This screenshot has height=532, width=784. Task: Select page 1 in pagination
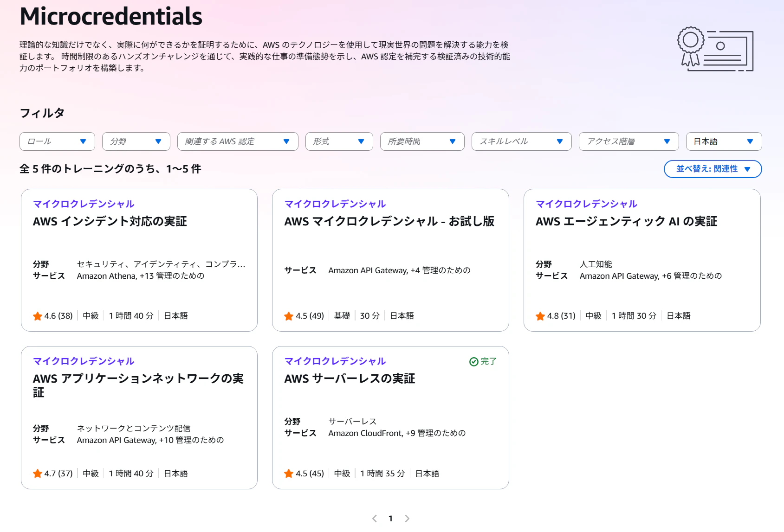point(391,519)
